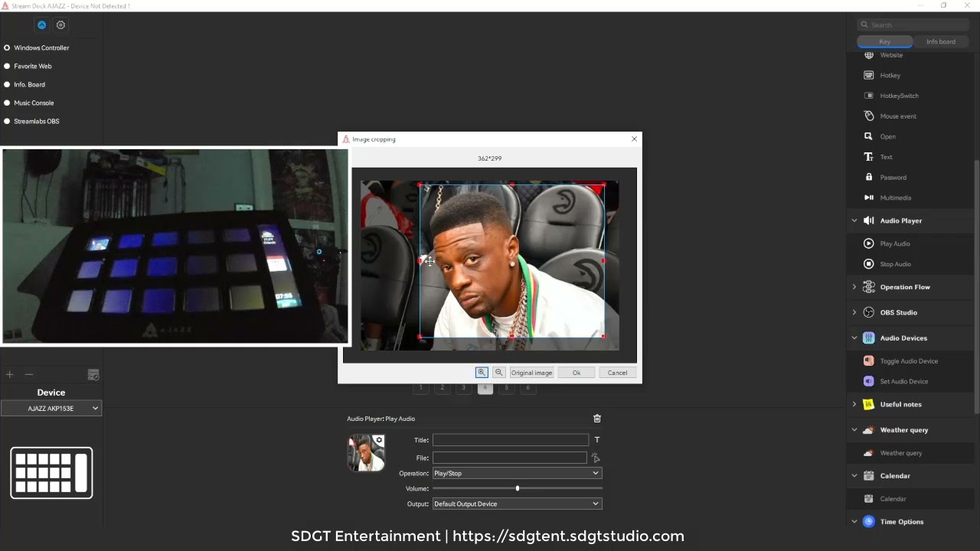Collapse the Weather query section

[x=854, y=430]
